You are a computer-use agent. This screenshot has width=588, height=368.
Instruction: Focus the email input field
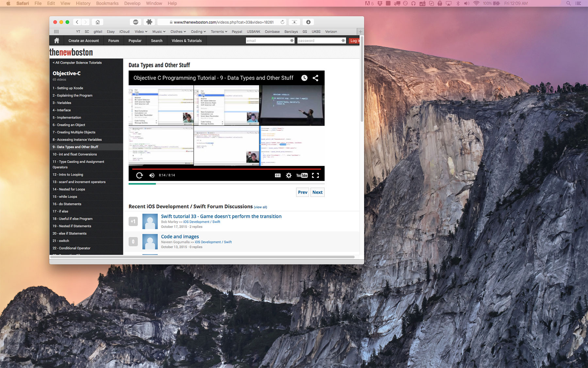pyautogui.click(x=270, y=41)
